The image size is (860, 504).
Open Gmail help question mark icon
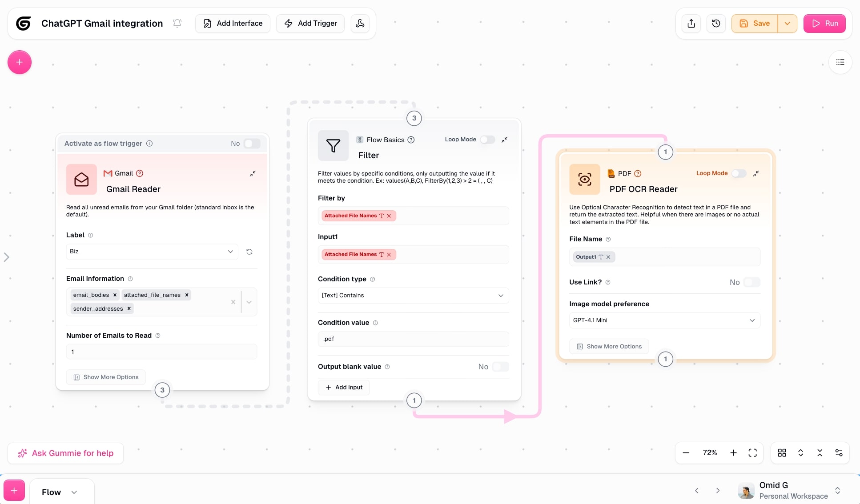click(140, 173)
